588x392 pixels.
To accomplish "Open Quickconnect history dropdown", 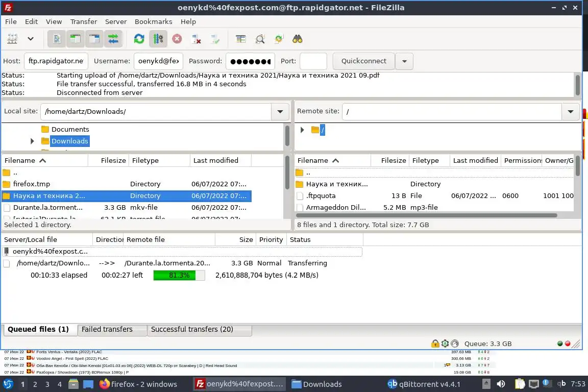I will coord(404,61).
